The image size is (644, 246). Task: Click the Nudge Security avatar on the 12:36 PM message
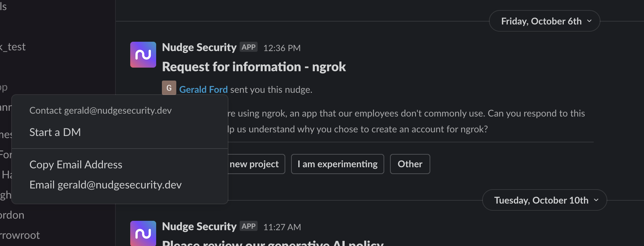pyautogui.click(x=143, y=55)
